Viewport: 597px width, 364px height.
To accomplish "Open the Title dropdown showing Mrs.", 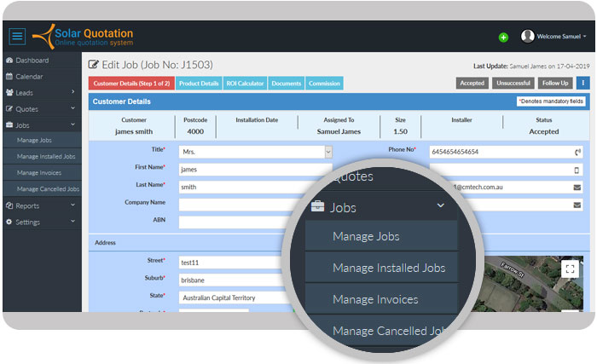I will [255, 152].
